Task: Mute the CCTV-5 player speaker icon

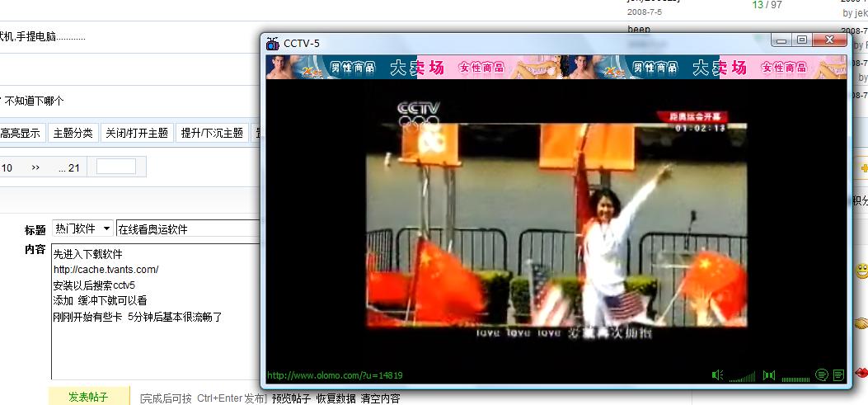Action: [717, 375]
